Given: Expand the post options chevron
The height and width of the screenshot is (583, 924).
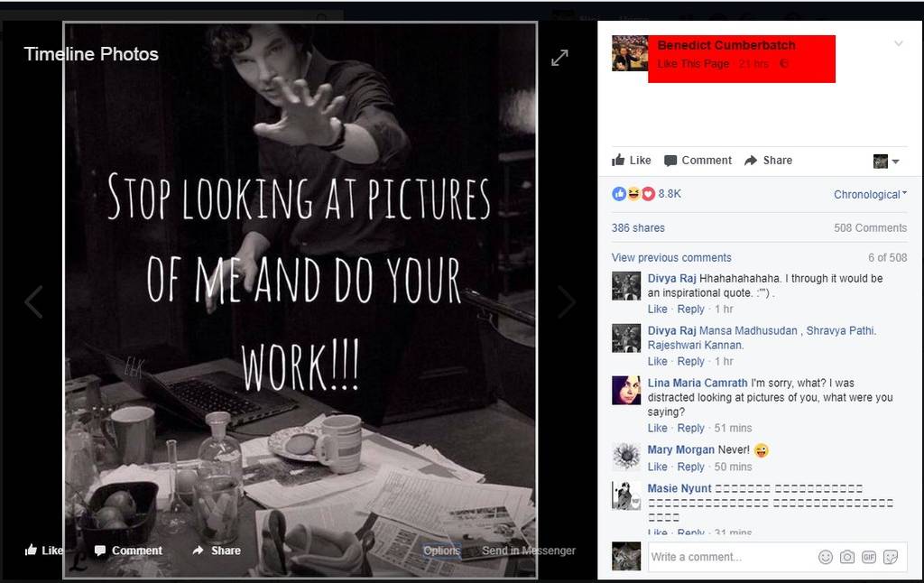Looking at the screenshot, I should (x=898, y=43).
